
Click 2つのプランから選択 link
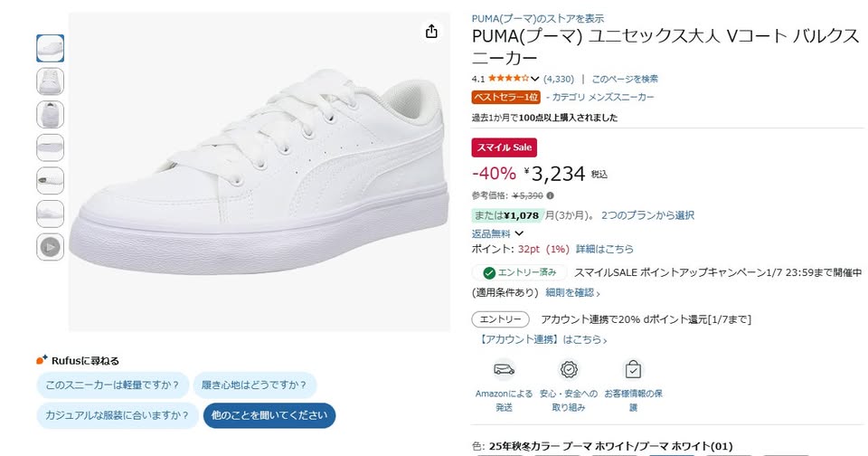[x=647, y=215]
